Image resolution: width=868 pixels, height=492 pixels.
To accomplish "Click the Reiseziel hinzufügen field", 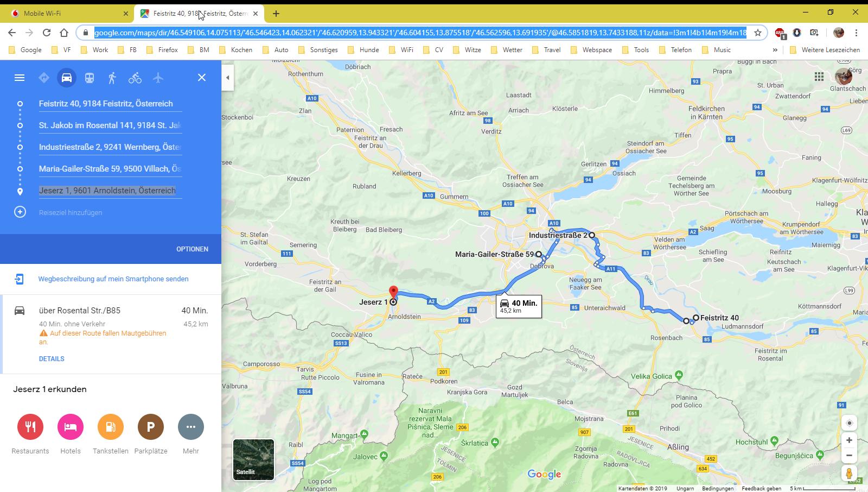I will 71,212.
